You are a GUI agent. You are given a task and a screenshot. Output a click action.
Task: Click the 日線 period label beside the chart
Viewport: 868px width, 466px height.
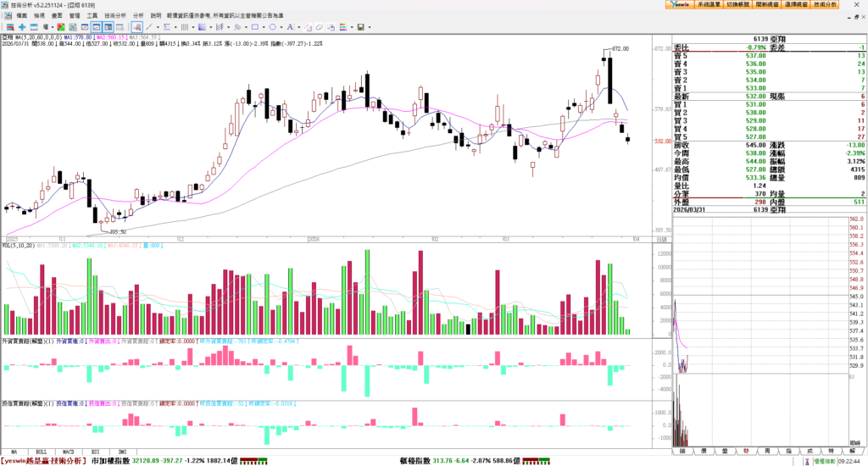pos(661,241)
